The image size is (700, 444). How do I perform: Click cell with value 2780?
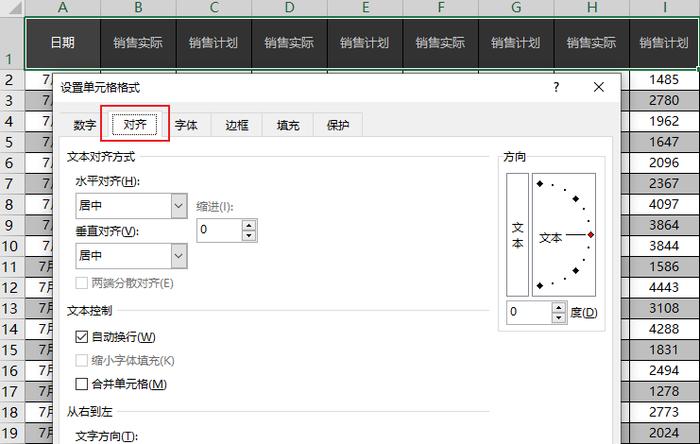(x=664, y=100)
